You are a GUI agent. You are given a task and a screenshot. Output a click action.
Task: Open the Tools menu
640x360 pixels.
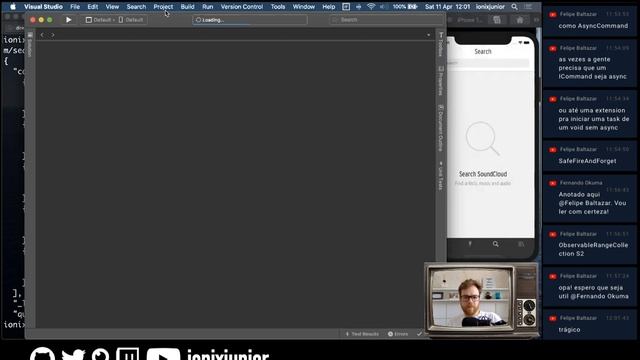pyautogui.click(x=278, y=7)
